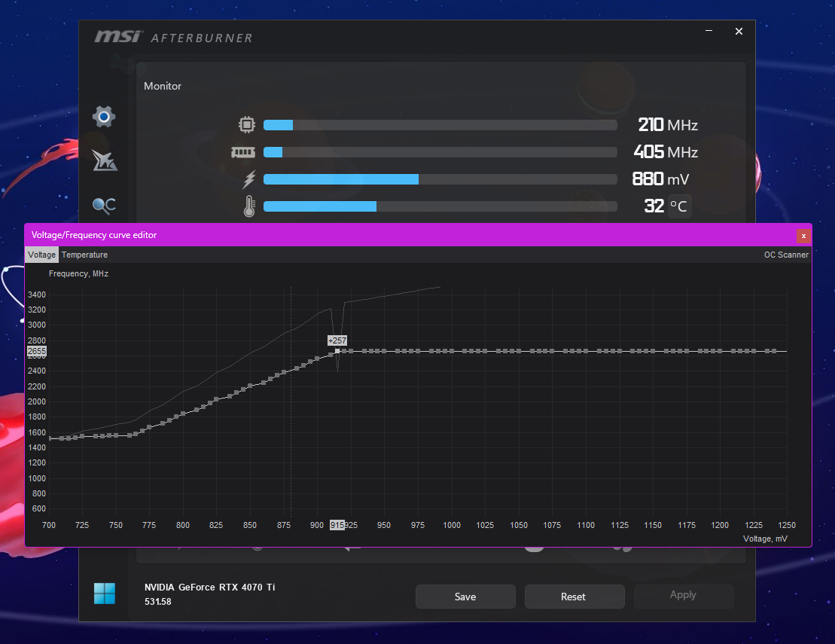
Task: Click the memory clock RAM icon
Action: click(x=243, y=152)
